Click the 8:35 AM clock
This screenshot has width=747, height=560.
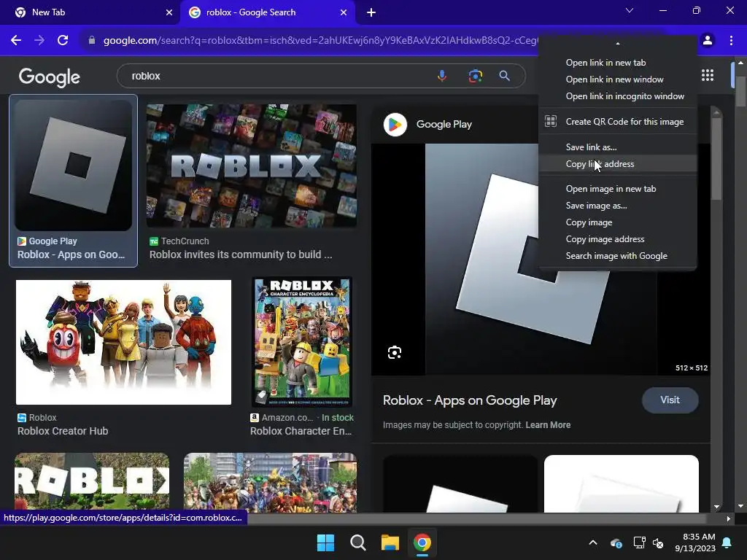(x=699, y=537)
